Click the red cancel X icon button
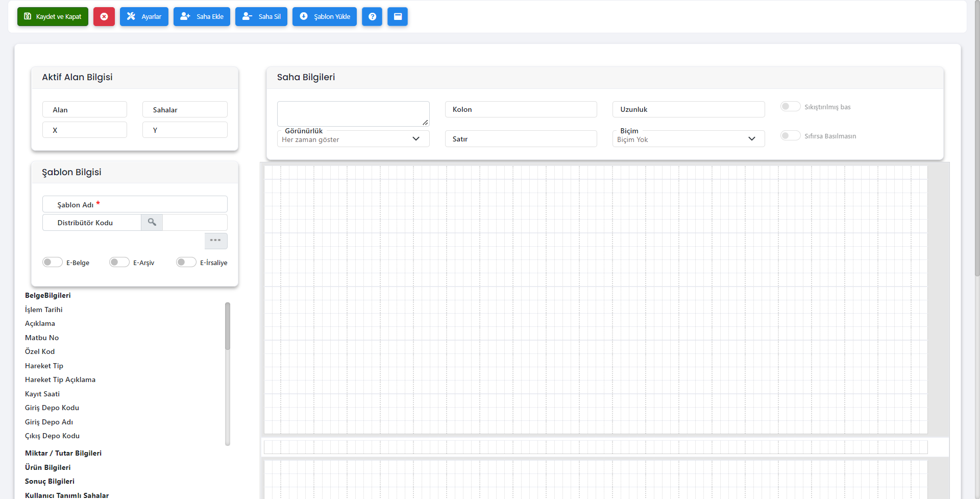980x499 pixels. (x=104, y=16)
